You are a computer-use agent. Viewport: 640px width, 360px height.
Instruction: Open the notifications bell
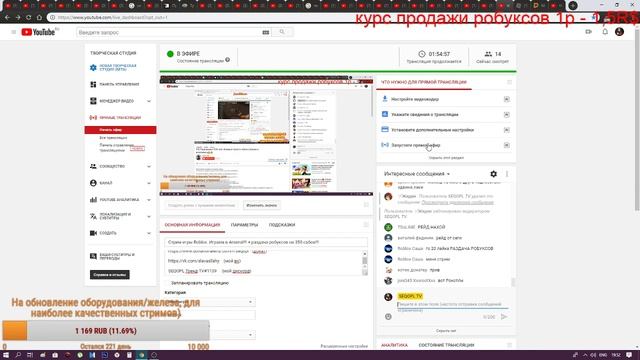coord(605,32)
